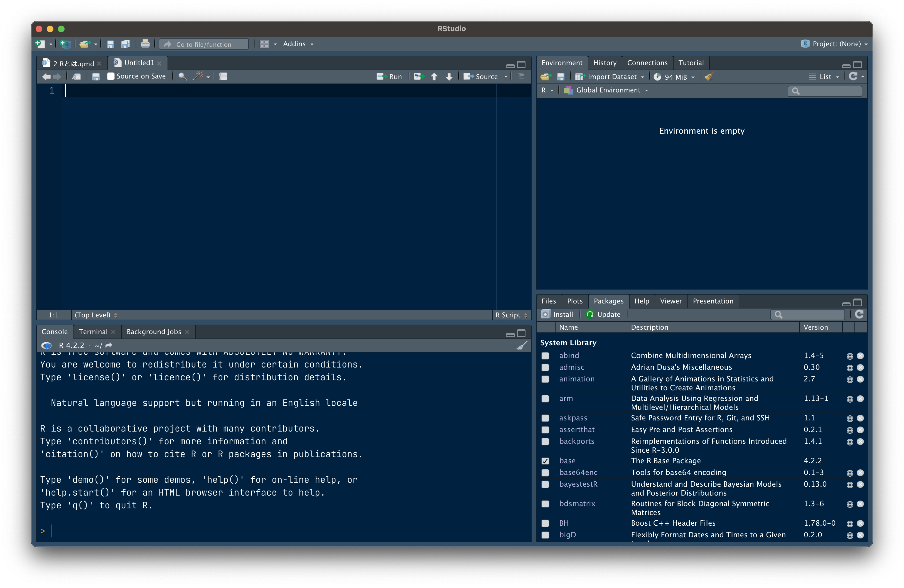Open the Global Environment dropdown
This screenshot has width=904, height=588.
[608, 90]
